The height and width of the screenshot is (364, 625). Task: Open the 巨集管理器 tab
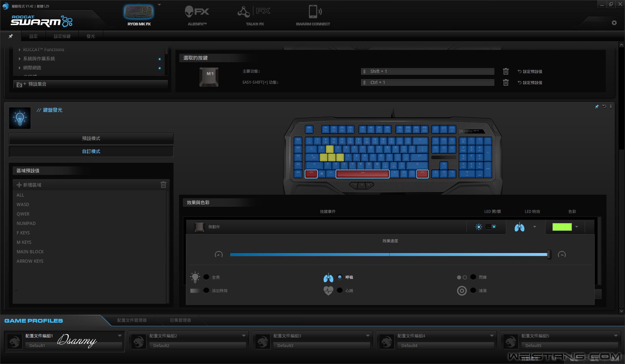[x=180, y=320]
